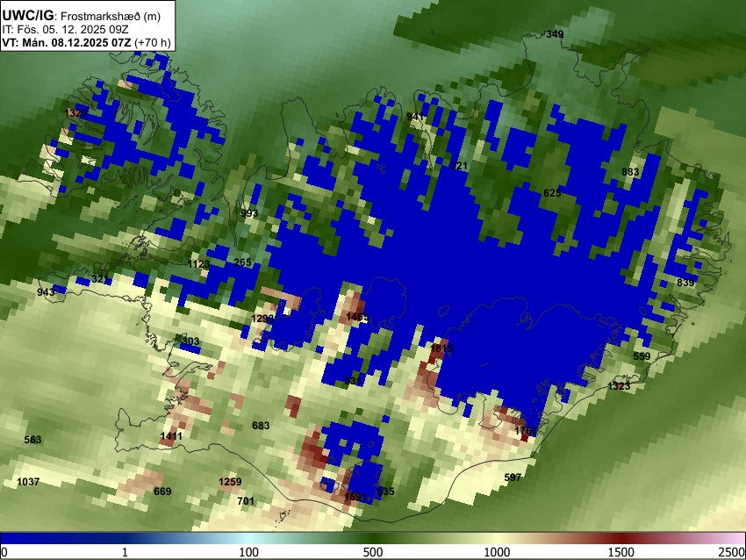This screenshot has width=746, height=560.
Task: Click the legend scale label 1000
Action: (x=497, y=552)
